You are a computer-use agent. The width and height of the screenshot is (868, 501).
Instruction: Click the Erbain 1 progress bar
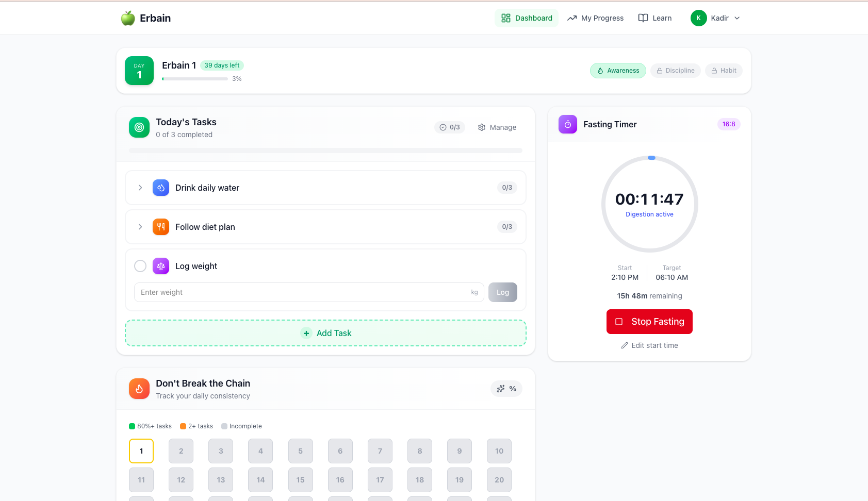(194, 78)
